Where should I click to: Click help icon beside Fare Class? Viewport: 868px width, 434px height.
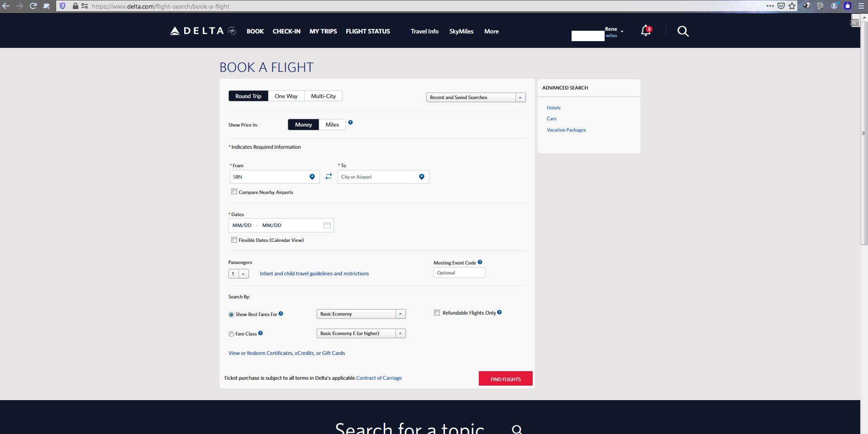tap(260, 333)
